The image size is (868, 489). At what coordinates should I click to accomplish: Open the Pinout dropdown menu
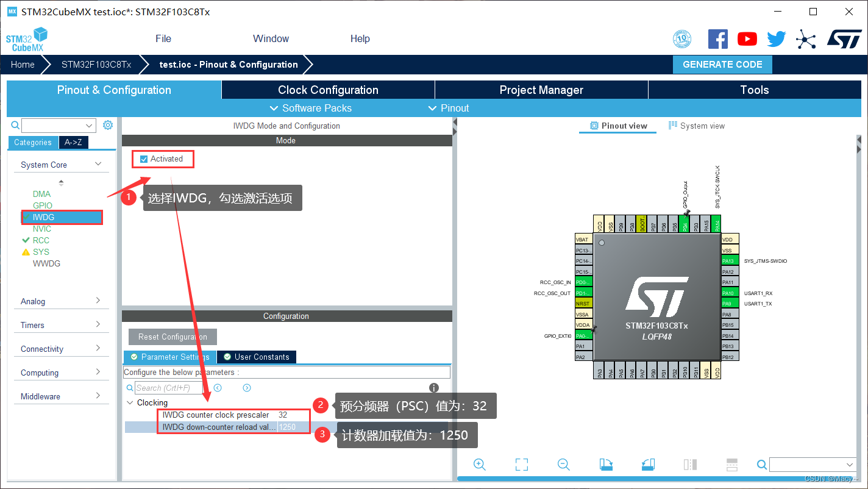(x=449, y=108)
